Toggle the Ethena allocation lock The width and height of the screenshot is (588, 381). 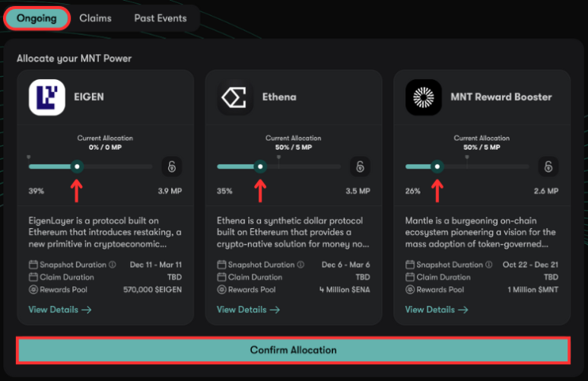click(x=360, y=167)
